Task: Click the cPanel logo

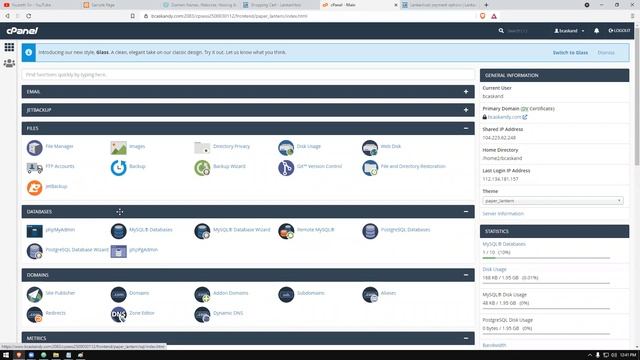Action: point(22,31)
